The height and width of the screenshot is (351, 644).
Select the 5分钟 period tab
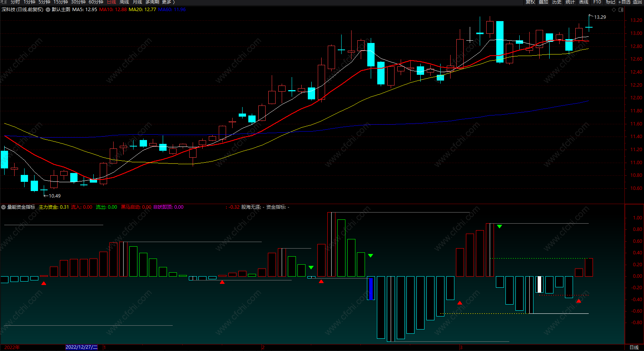(45, 2)
